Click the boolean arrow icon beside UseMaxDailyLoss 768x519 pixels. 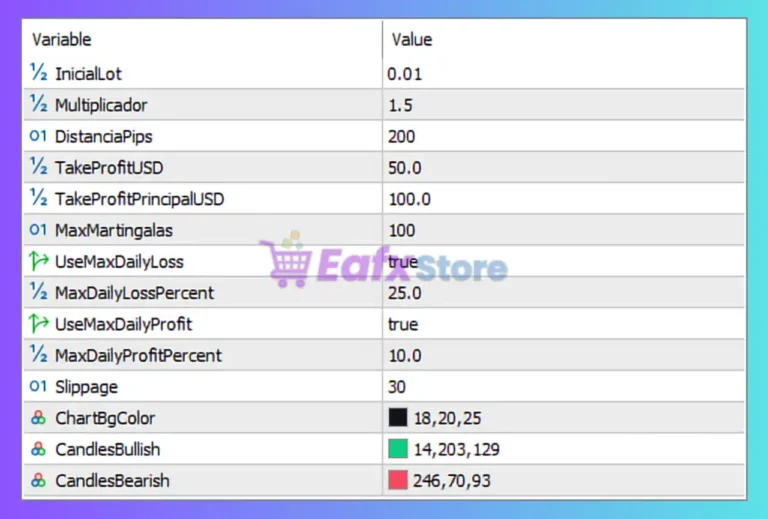pos(39,260)
